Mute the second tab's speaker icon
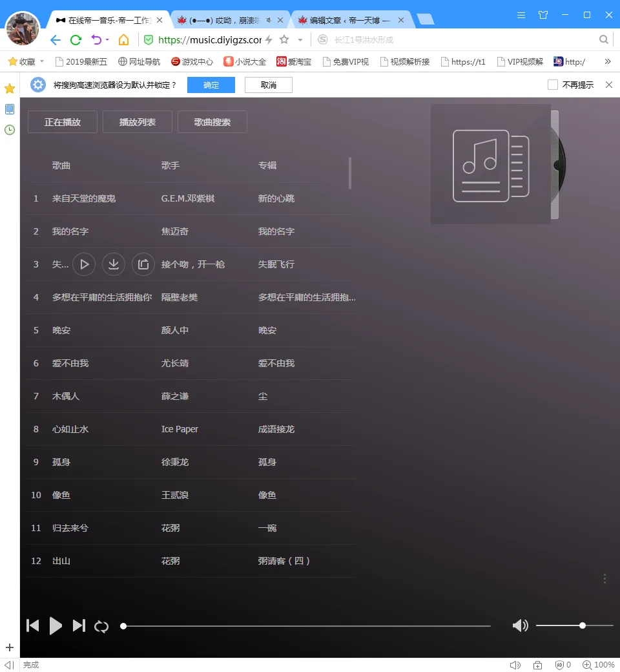 pyautogui.click(x=268, y=20)
